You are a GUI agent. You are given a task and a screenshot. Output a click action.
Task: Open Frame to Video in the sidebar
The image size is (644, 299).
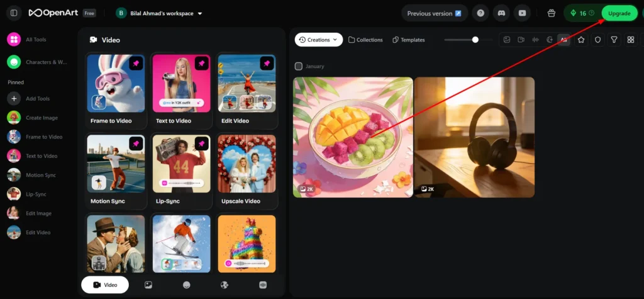point(35,137)
